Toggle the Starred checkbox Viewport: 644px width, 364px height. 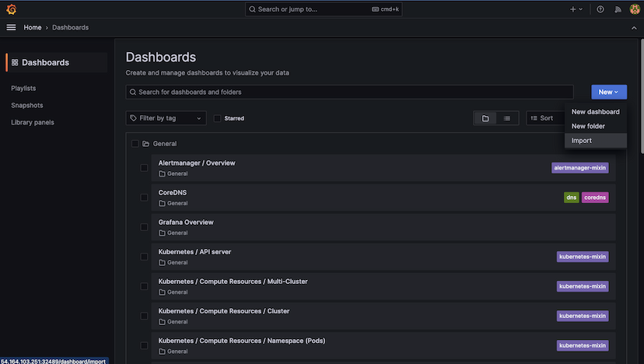pos(217,118)
